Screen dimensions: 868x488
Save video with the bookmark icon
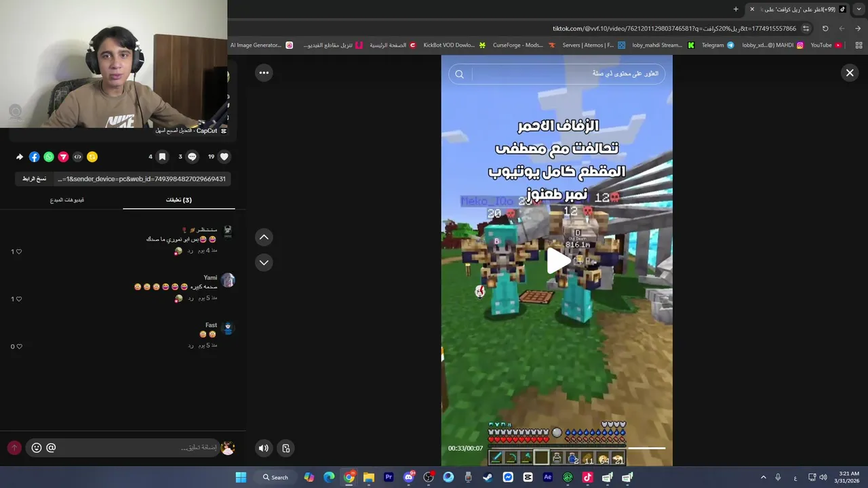tap(162, 157)
